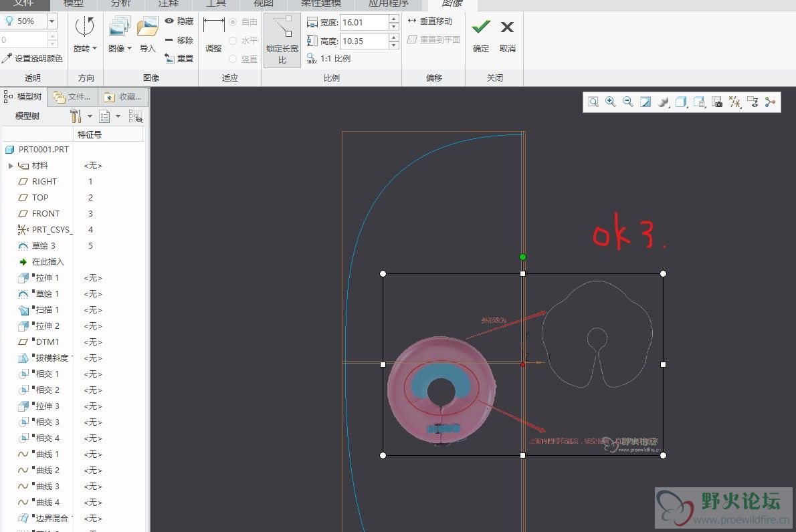Click the Repaint screen icon
The image size is (796, 532).
645,102
